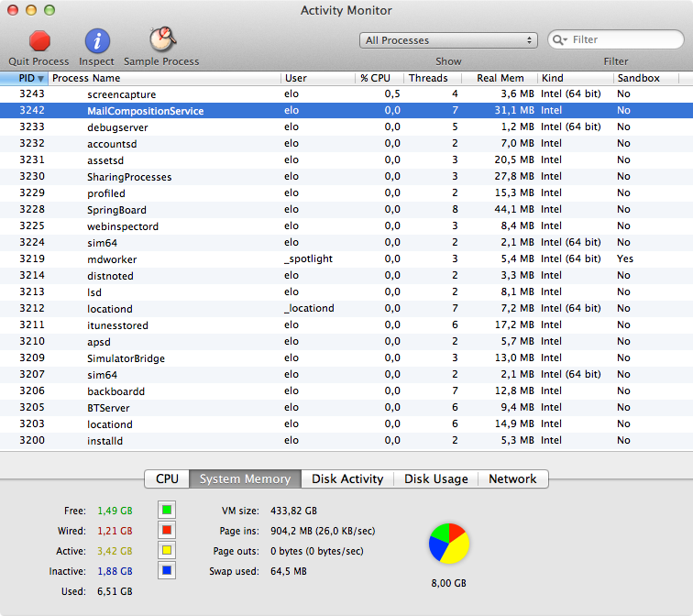Image resolution: width=693 pixels, height=616 pixels.
Task: Click the red Quit Process icon
Action: 39,41
